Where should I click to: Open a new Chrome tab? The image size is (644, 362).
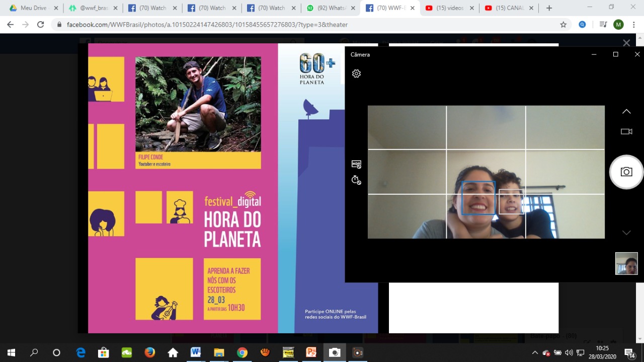pyautogui.click(x=549, y=8)
